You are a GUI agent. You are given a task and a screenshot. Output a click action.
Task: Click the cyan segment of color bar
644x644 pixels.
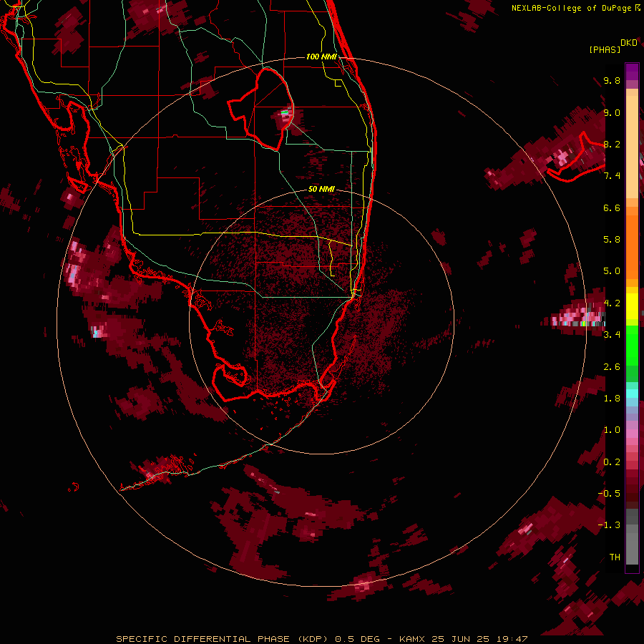point(632,394)
